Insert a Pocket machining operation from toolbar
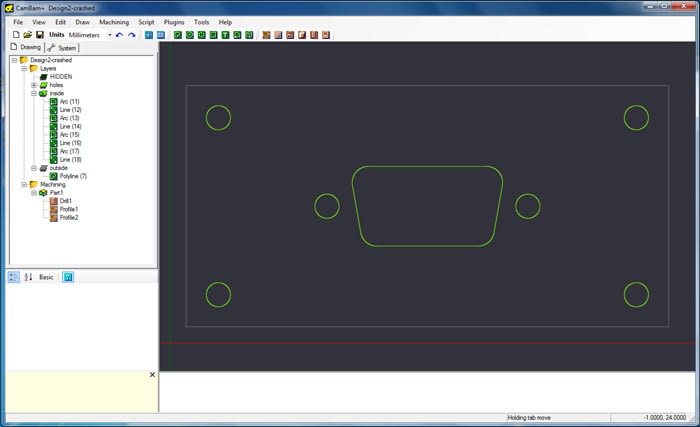 tap(278, 35)
